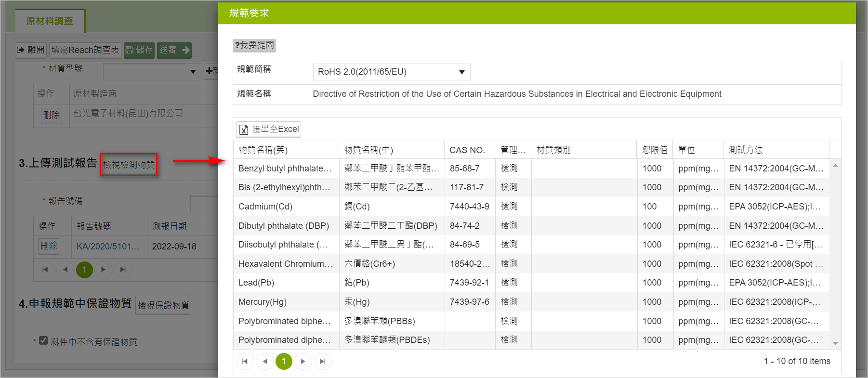Toggle 料件中不含有保證物質 checkbox
This screenshot has width=868, height=378.
(43, 340)
